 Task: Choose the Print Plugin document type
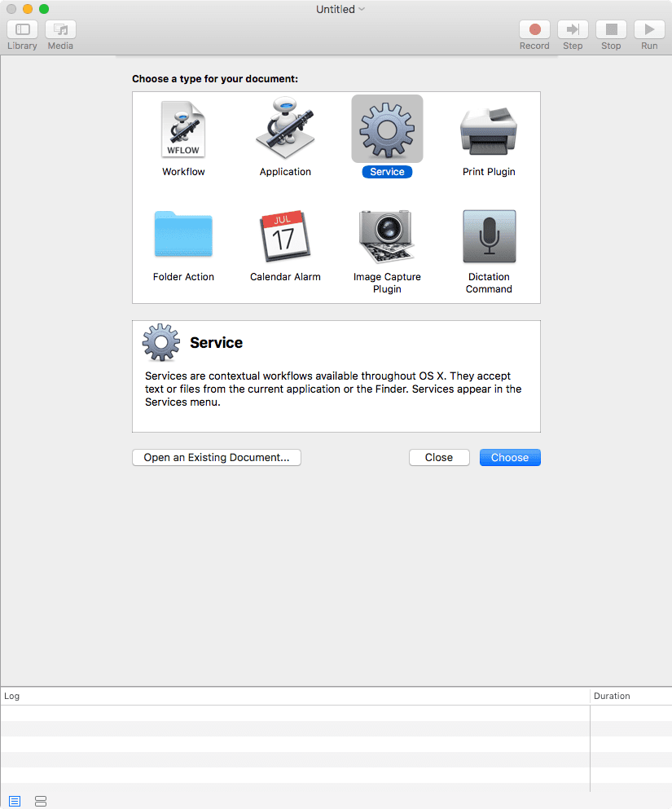[x=489, y=129]
